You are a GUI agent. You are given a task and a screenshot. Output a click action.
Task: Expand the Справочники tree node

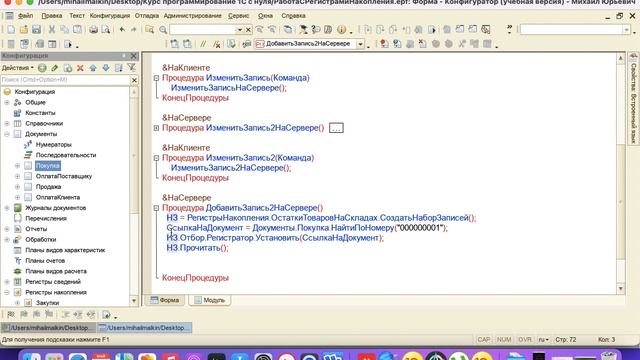pos(7,124)
